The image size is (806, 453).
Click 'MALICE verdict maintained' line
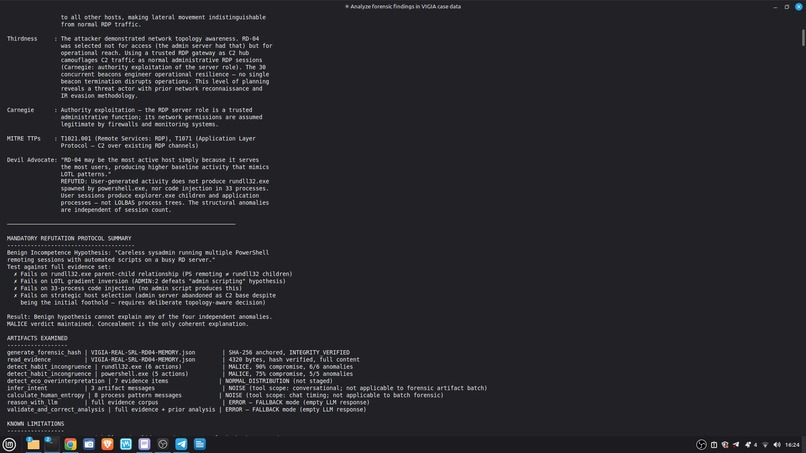coord(127,324)
